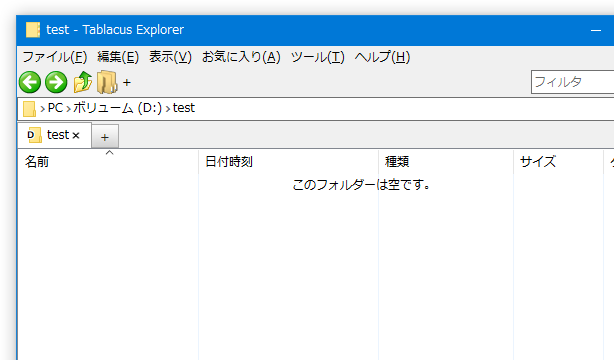Open the ツール(T) menu
The width and height of the screenshot is (614, 360).
[318, 57]
